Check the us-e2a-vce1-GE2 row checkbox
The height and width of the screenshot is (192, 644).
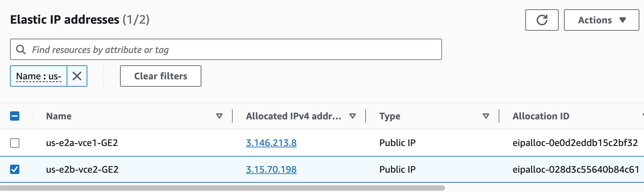[x=15, y=143]
